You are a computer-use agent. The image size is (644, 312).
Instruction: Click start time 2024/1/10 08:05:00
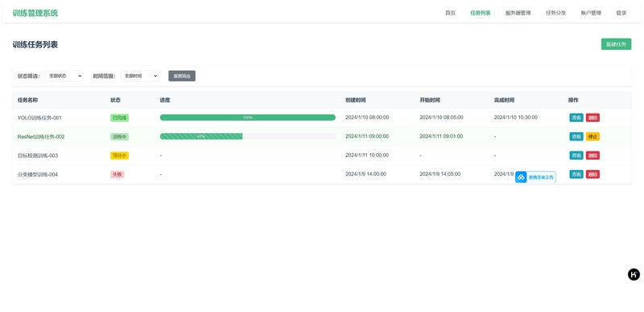441,118
